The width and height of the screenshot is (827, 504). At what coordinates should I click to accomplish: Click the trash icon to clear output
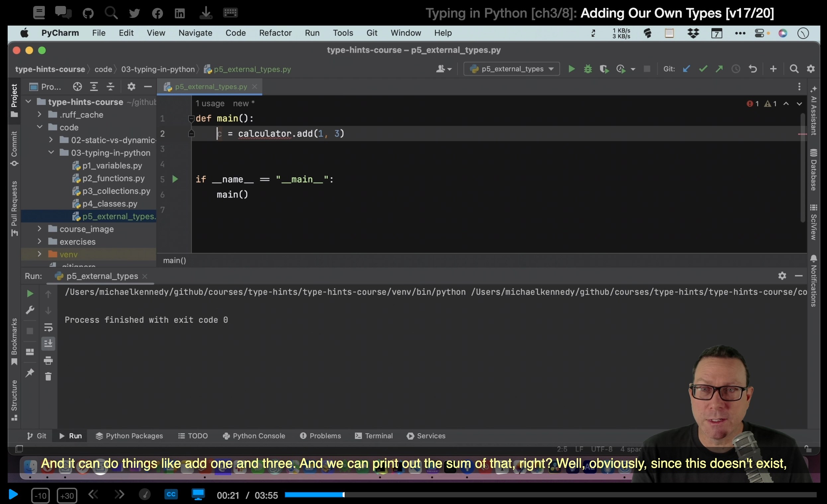(48, 377)
